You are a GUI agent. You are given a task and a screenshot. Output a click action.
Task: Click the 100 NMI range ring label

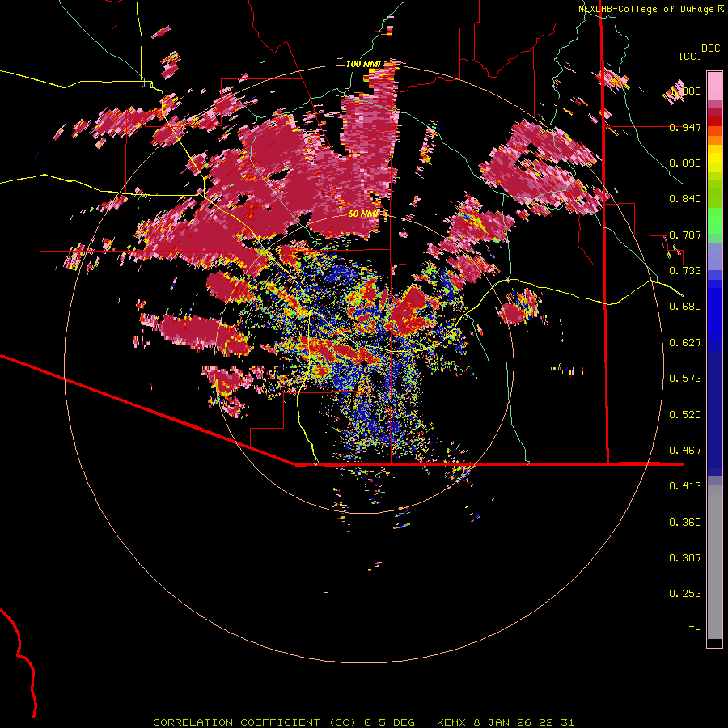(363, 64)
